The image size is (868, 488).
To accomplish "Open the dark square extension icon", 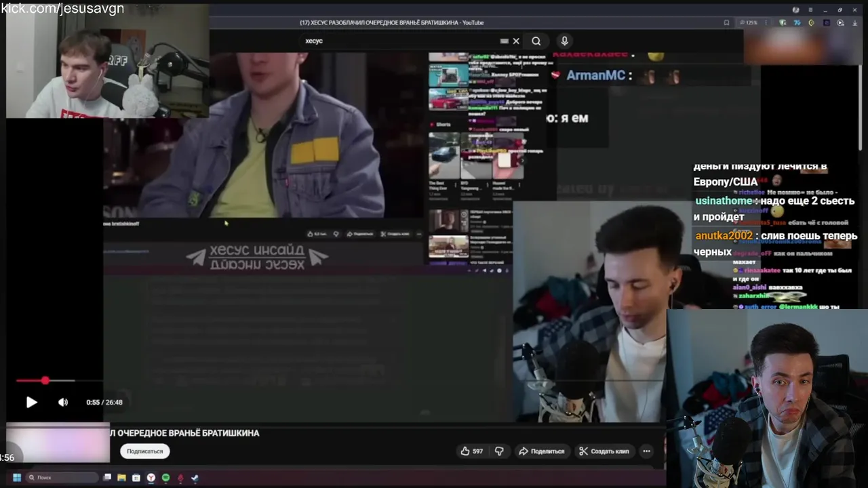I will 827,22.
